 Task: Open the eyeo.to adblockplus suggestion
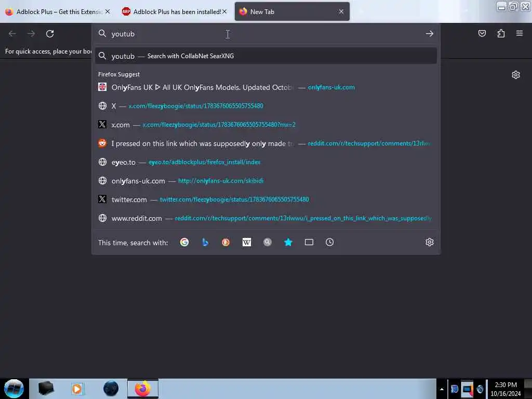265,162
